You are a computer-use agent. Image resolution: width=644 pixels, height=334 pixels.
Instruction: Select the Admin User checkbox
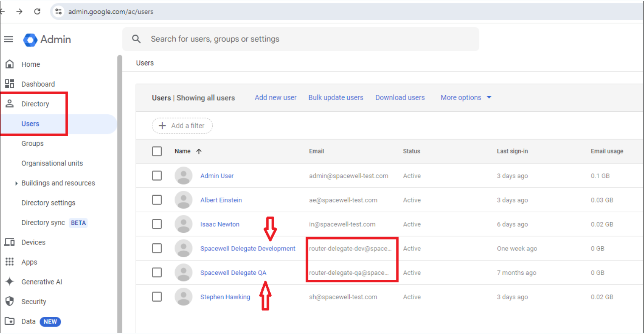(x=157, y=176)
